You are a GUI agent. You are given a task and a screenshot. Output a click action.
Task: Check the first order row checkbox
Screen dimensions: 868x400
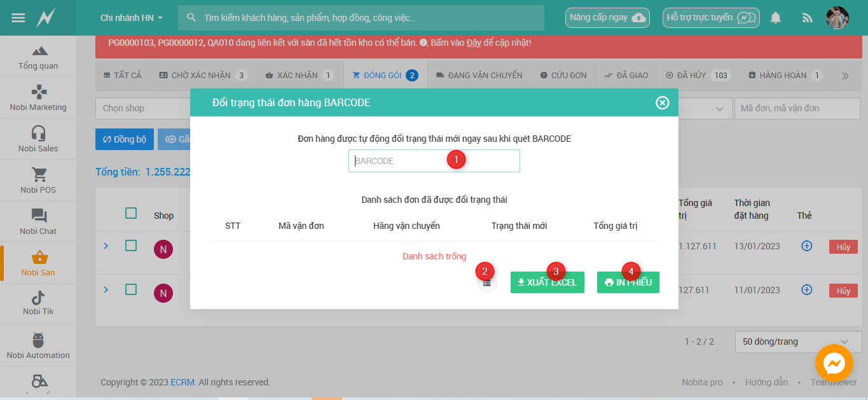131,245
